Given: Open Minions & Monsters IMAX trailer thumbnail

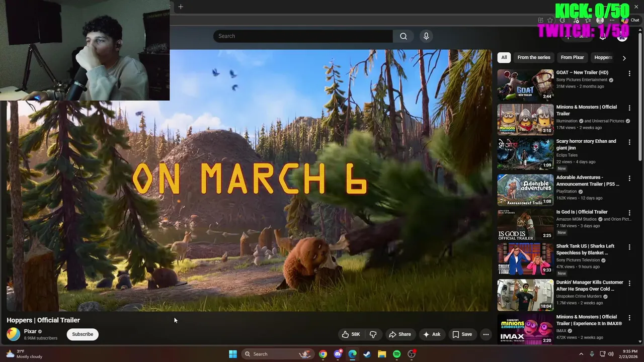Looking at the screenshot, I should click(x=525, y=329).
